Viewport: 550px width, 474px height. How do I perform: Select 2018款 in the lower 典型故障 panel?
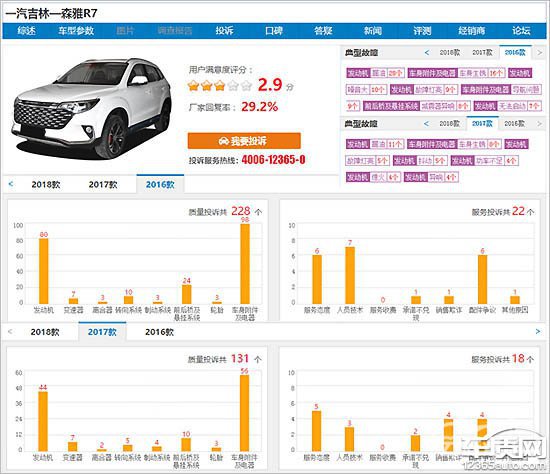[x=449, y=123]
